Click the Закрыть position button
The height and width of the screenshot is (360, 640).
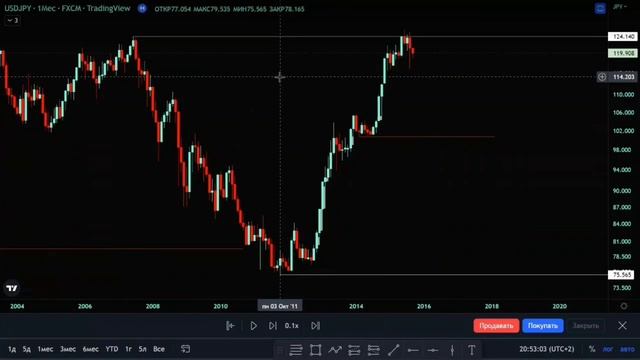pos(586,326)
